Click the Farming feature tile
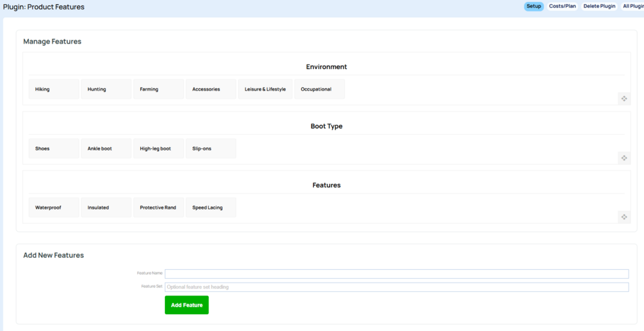This screenshot has width=644, height=331. (158, 89)
